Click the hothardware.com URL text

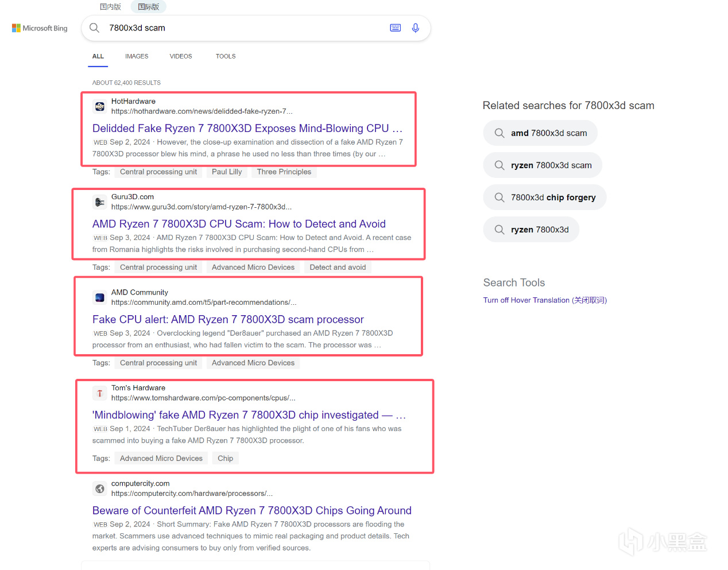coord(202,111)
